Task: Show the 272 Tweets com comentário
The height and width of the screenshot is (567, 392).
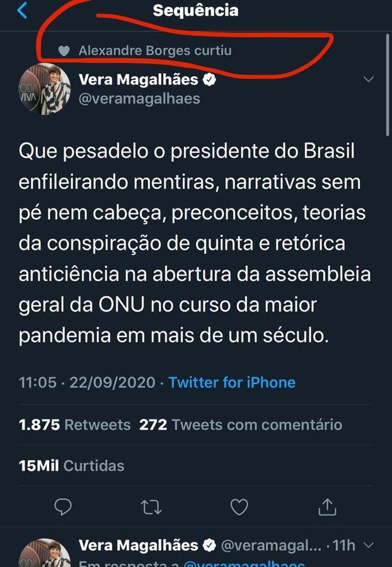Action: coord(241,425)
